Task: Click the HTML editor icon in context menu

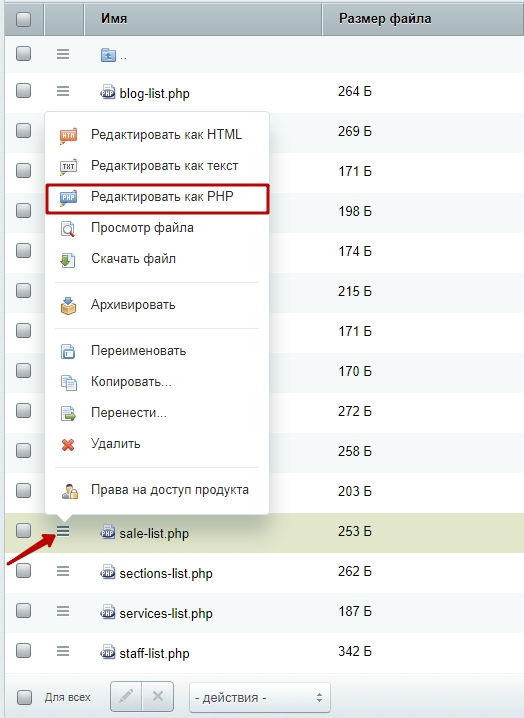Action: point(68,136)
